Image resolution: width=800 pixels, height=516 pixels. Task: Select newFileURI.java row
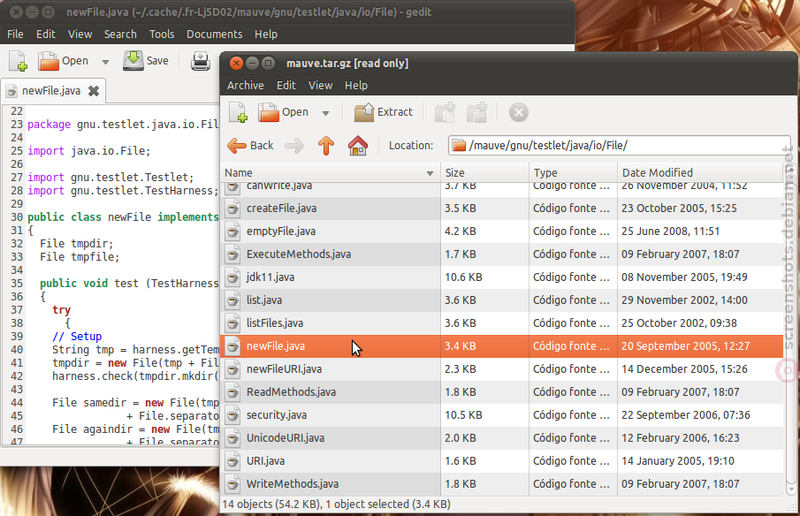pos(502,369)
